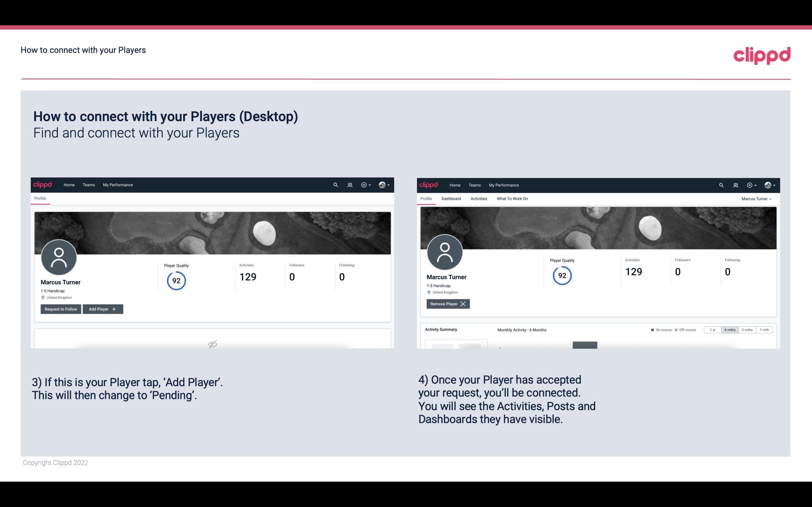Select the What To On tab
Screen dimensions: 812x507
pos(512,199)
